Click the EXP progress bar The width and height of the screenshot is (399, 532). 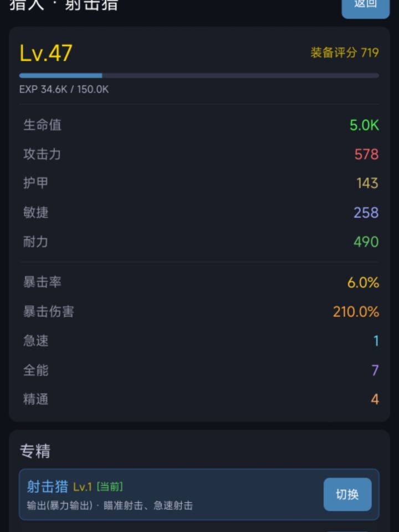pos(199,75)
